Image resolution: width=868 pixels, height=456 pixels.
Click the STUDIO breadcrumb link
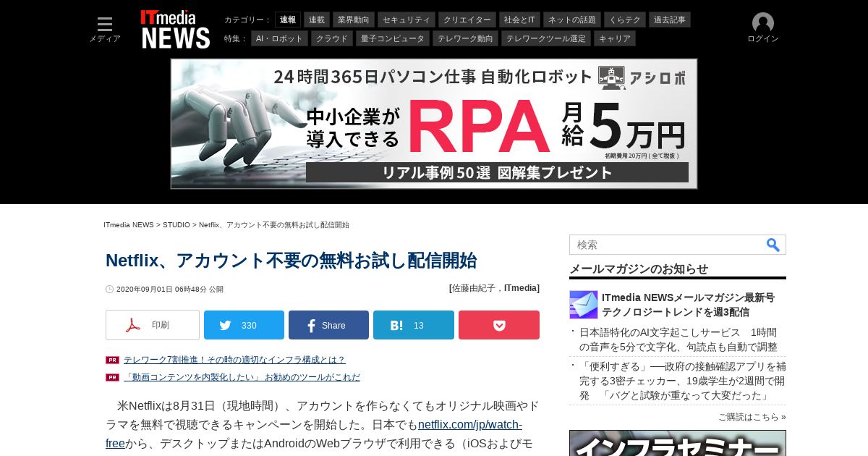coord(176,225)
